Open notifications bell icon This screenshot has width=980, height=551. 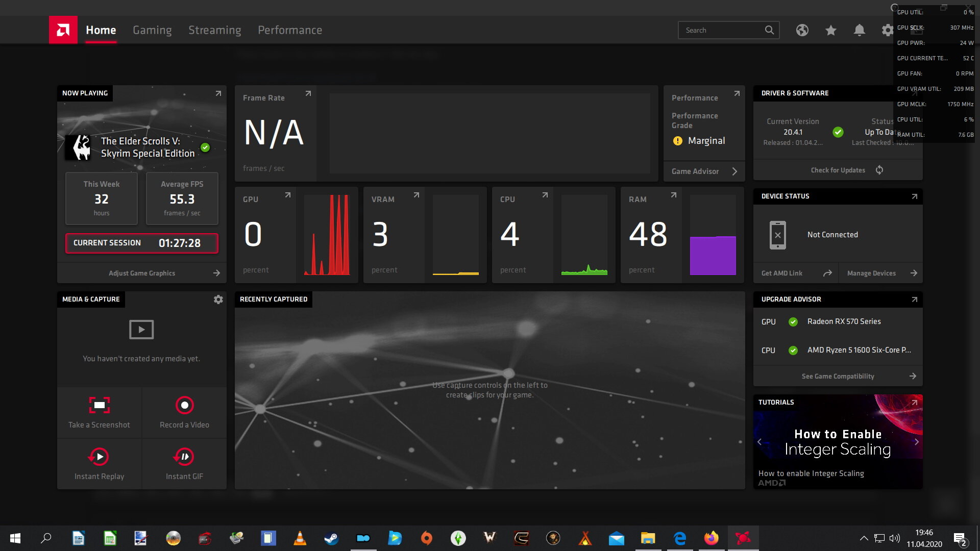point(860,30)
